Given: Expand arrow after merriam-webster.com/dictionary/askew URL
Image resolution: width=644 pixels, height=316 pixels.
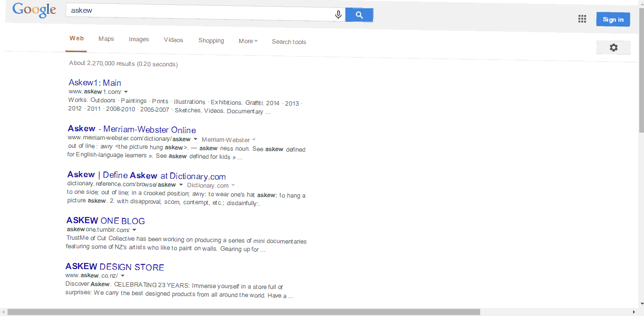Looking at the screenshot, I should coord(195,139).
